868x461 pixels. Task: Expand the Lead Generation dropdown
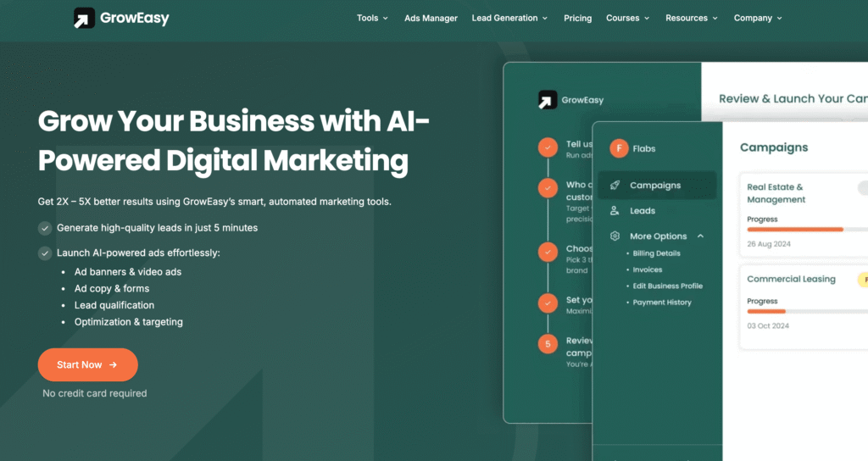pyautogui.click(x=509, y=18)
